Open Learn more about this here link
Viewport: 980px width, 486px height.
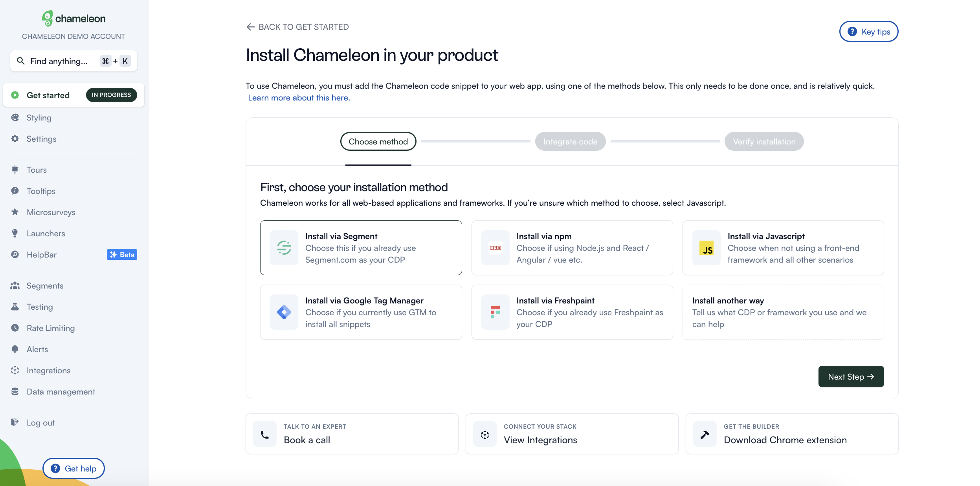tap(298, 97)
